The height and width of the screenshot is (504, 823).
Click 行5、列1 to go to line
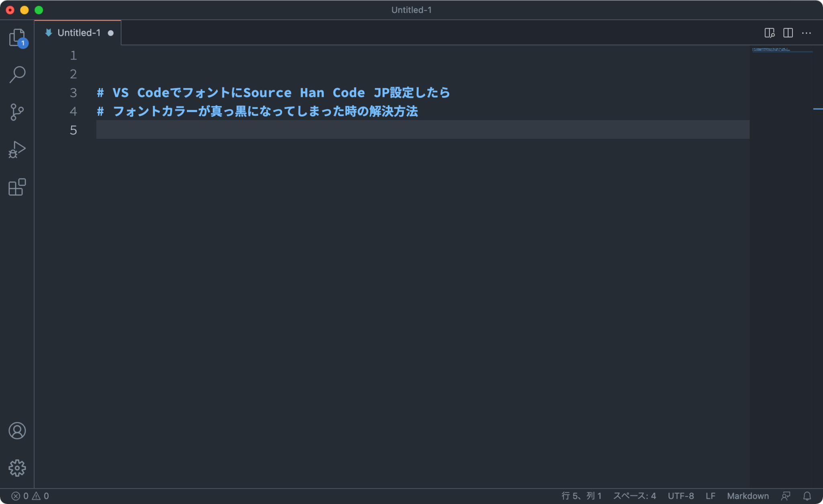coord(581,496)
